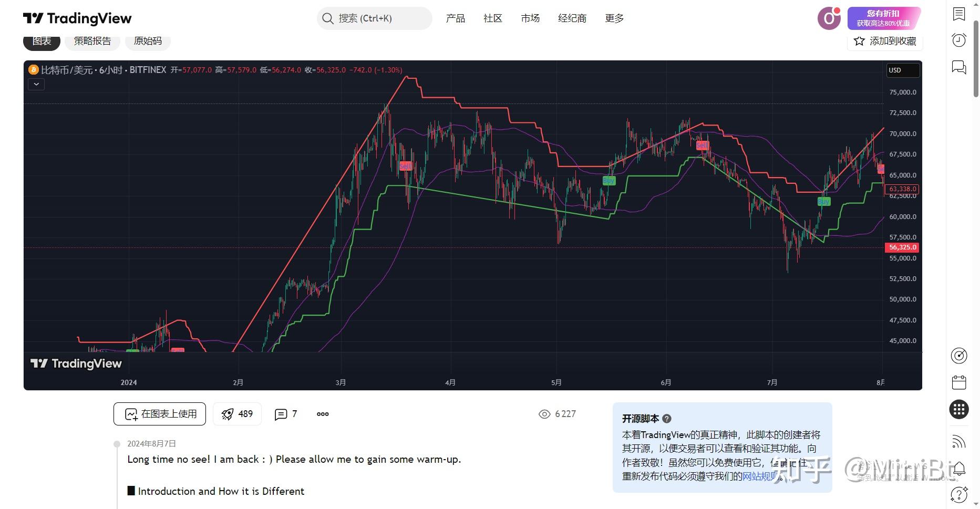Image resolution: width=980 pixels, height=509 pixels.
Task: Open the script's more-options "ooo" menu
Action: click(x=322, y=414)
